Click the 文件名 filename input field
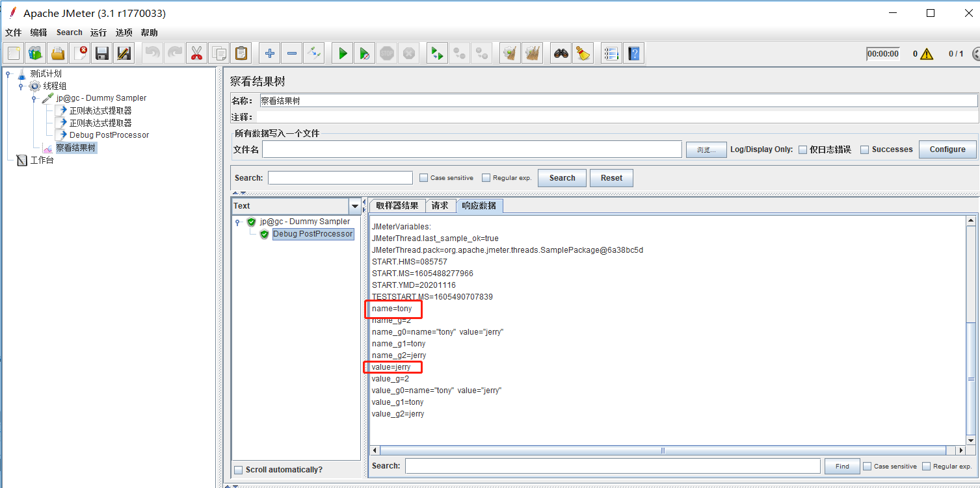Viewport: 980px width, 488px height. [x=472, y=149]
